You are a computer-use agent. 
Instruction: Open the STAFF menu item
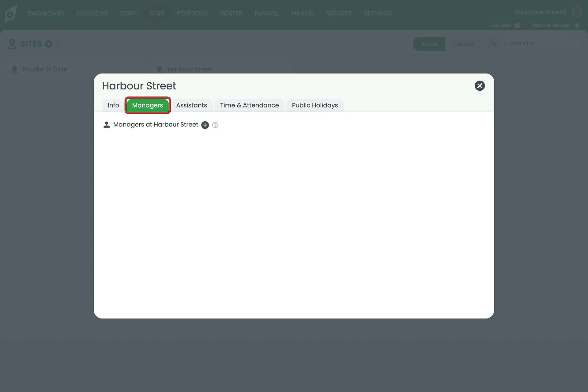129,13
